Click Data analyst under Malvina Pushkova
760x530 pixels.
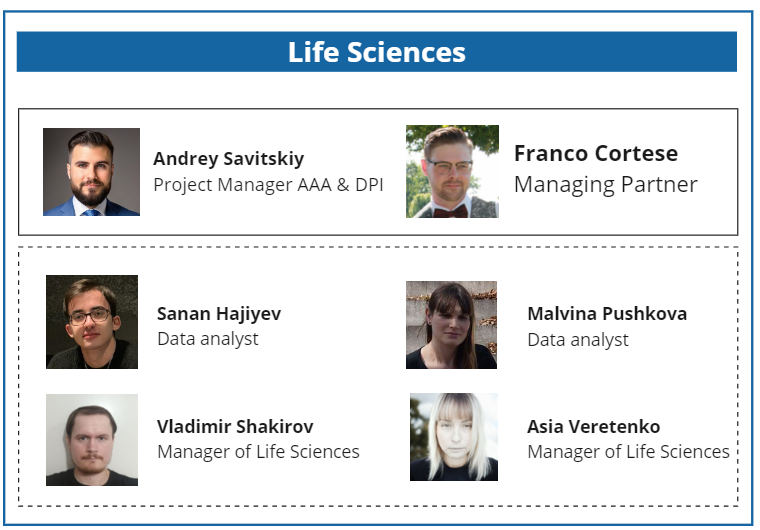tap(578, 340)
